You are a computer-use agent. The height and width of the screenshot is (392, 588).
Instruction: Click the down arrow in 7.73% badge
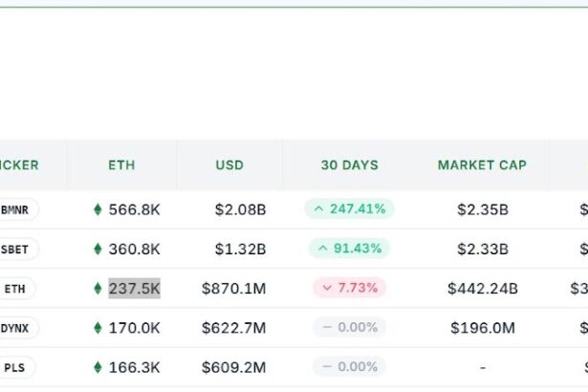(326, 288)
